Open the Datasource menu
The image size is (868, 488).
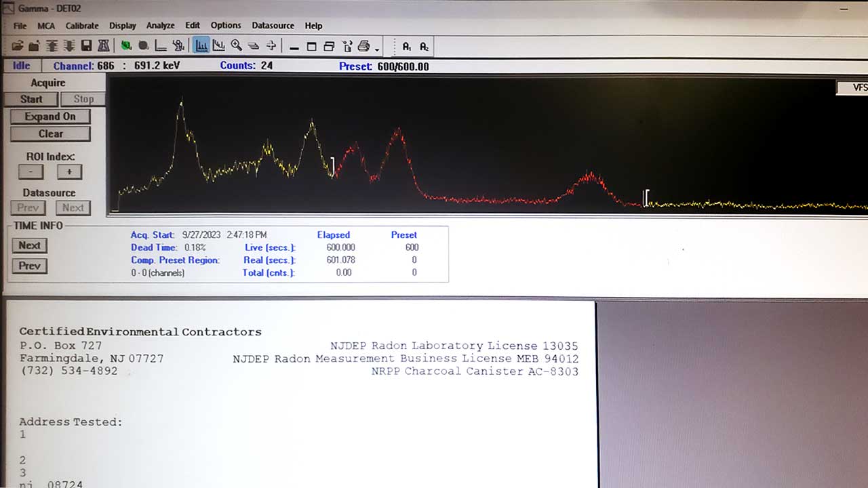273,26
